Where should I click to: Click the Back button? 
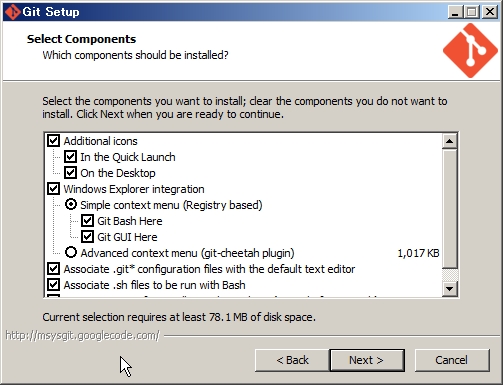[292, 360]
